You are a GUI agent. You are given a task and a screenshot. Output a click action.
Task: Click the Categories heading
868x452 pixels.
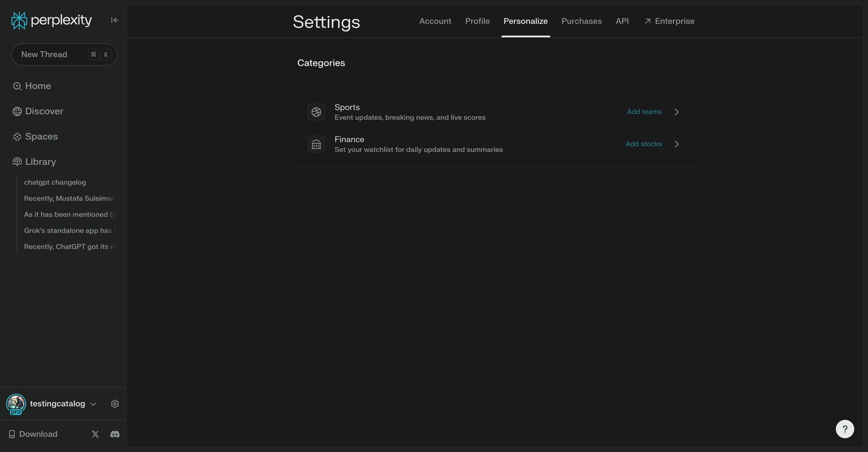(x=321, y=63)
